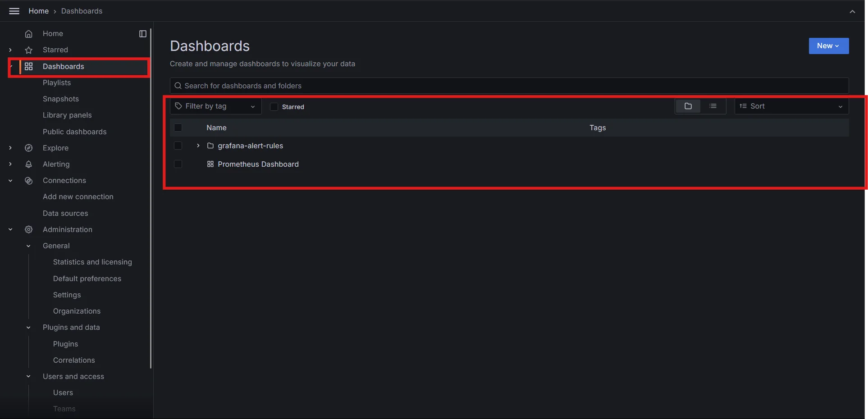Screen dimensions: 868x419
Task: Select the grafana-alert-rules folder icon
Action: [x=210, y=146]
